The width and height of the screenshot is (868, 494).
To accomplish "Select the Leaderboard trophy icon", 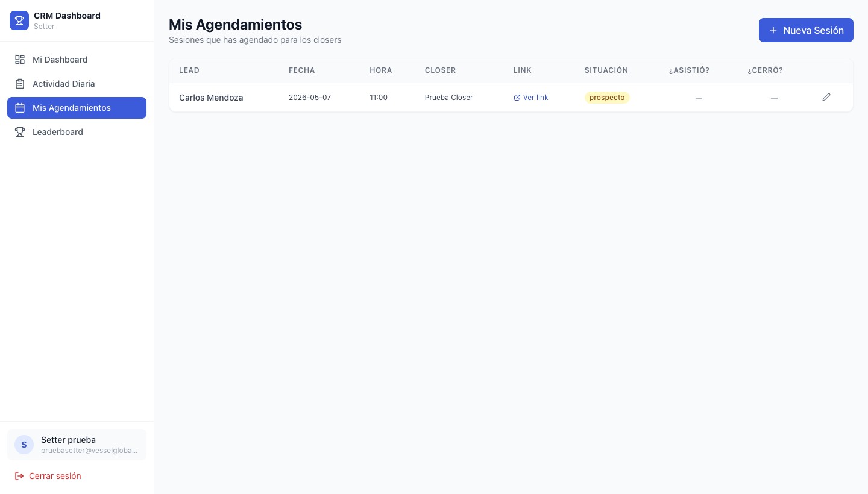I will point(20,132).
